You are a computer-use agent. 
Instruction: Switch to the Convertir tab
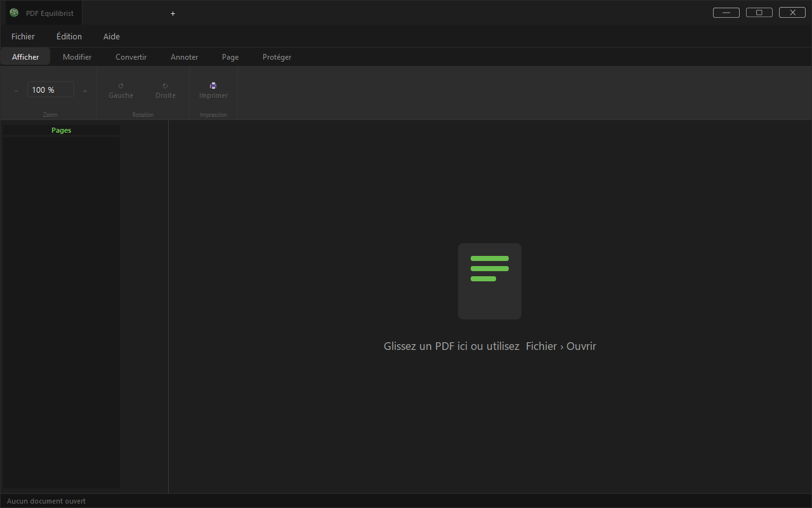[x=131, y=57]
